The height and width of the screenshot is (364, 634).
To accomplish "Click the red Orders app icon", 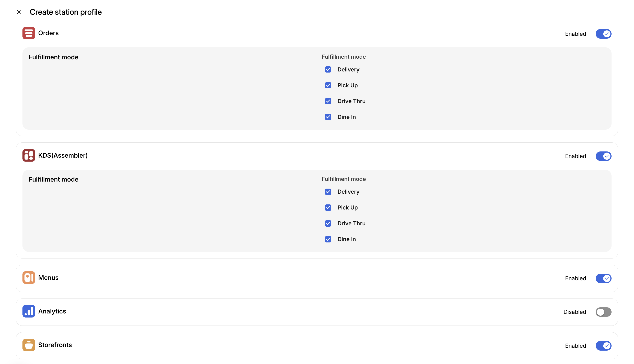I will click(x=29, y=33).
